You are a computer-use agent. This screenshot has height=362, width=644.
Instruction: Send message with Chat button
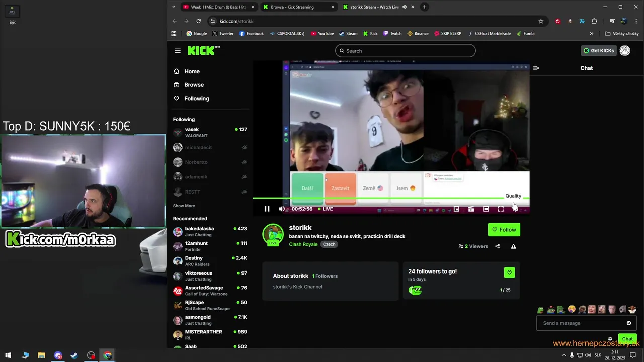(x=627, y=339)
